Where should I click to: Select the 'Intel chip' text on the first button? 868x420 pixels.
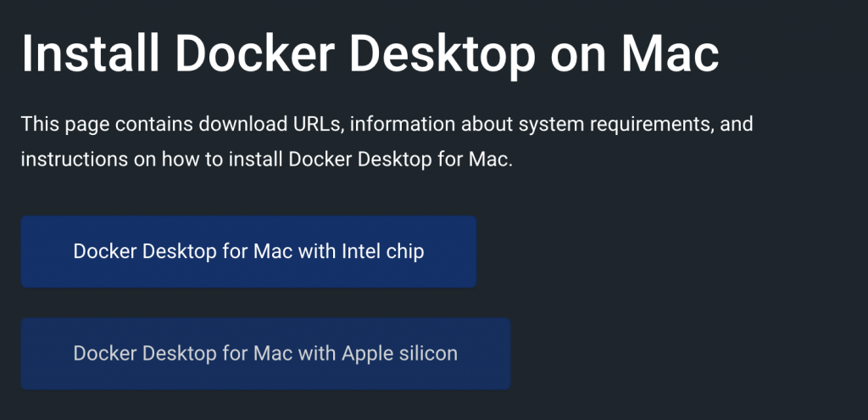382,251
